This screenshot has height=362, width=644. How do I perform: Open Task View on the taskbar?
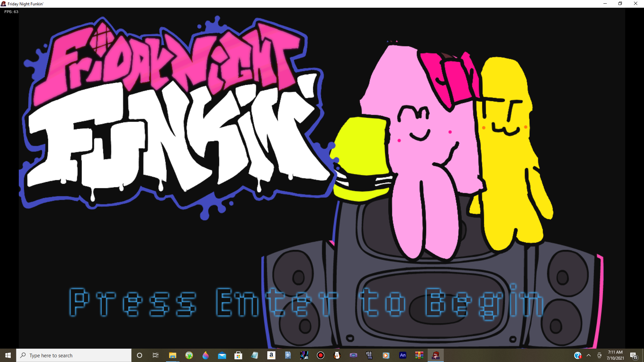pyautogui.click(x=156, y=355)
